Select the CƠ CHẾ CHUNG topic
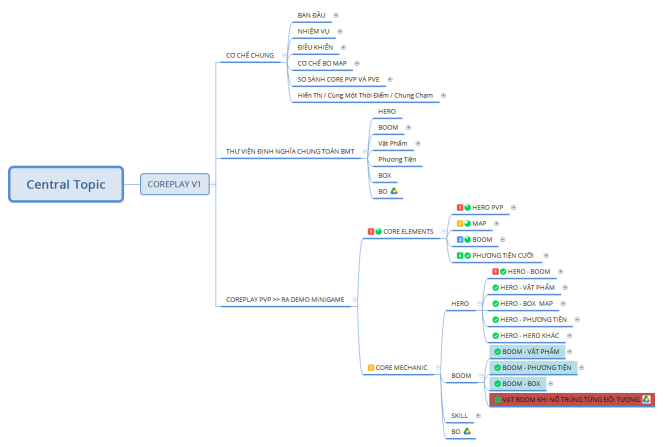Image resolution: width=664 pixels, height=447 pixels. click(250, 55)
